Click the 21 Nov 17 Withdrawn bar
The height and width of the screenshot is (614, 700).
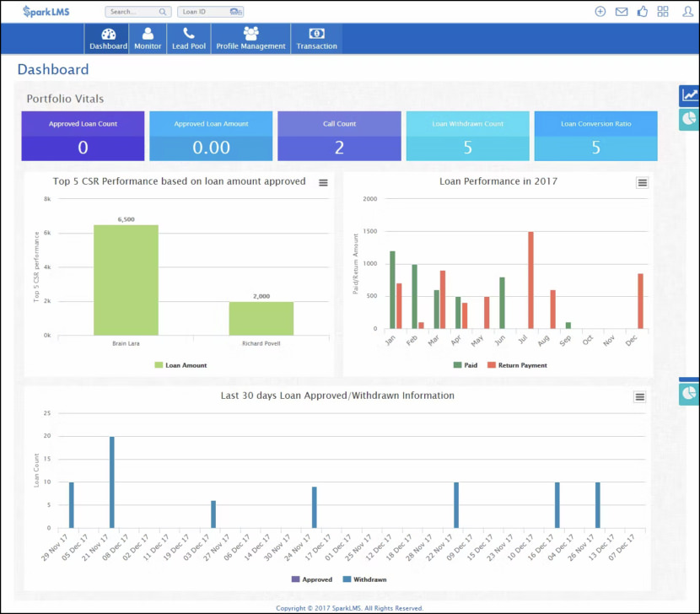[x=112, y=482]
